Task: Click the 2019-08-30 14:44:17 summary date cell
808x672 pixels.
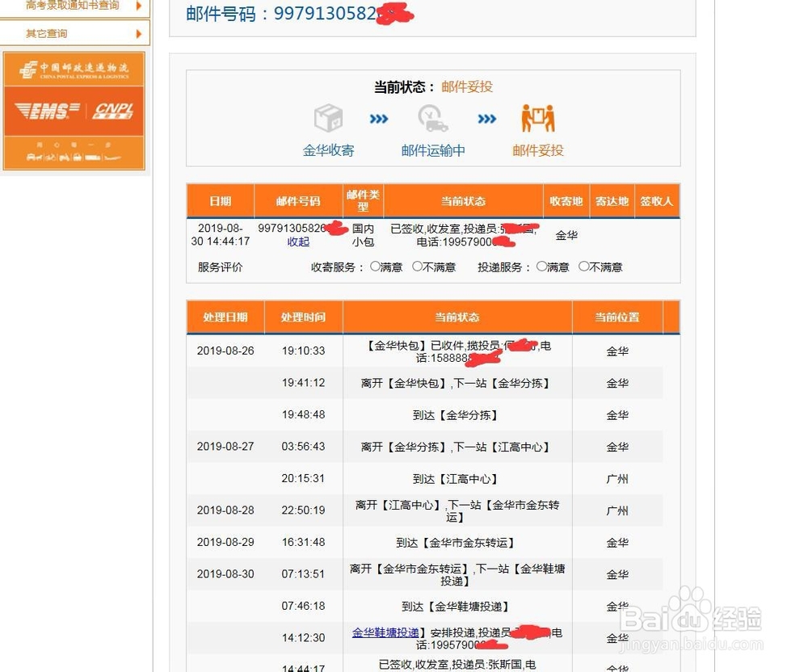Action: point(221,234)
